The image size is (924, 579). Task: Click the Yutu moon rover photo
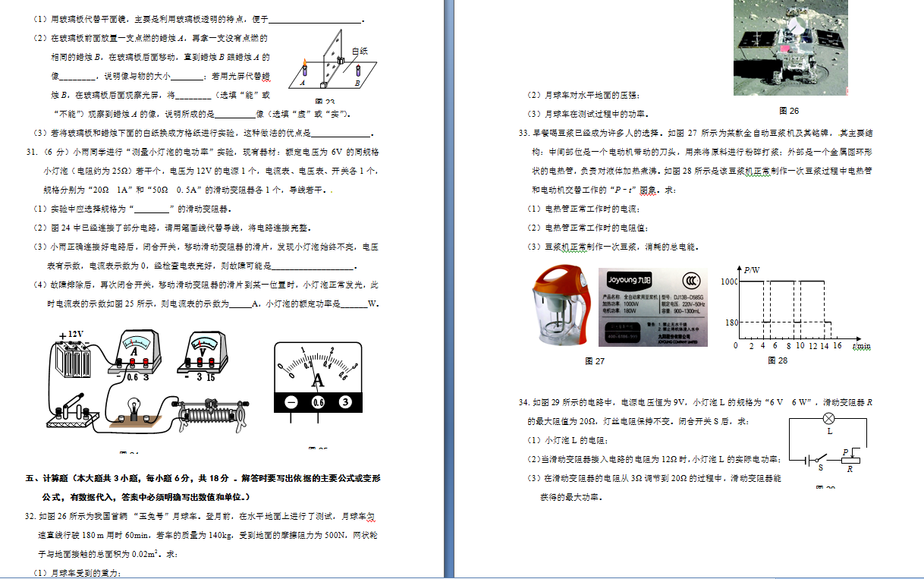[789, 47]
